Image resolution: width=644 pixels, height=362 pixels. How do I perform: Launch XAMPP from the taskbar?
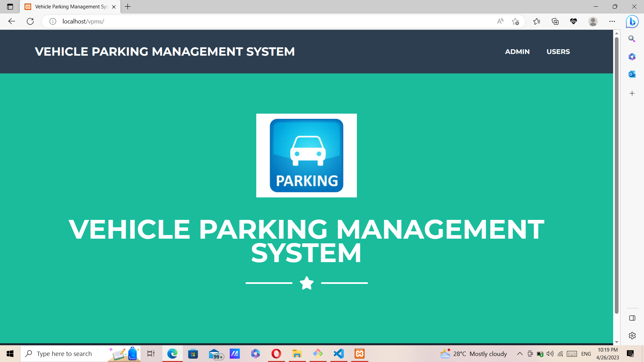coord(360,354)
